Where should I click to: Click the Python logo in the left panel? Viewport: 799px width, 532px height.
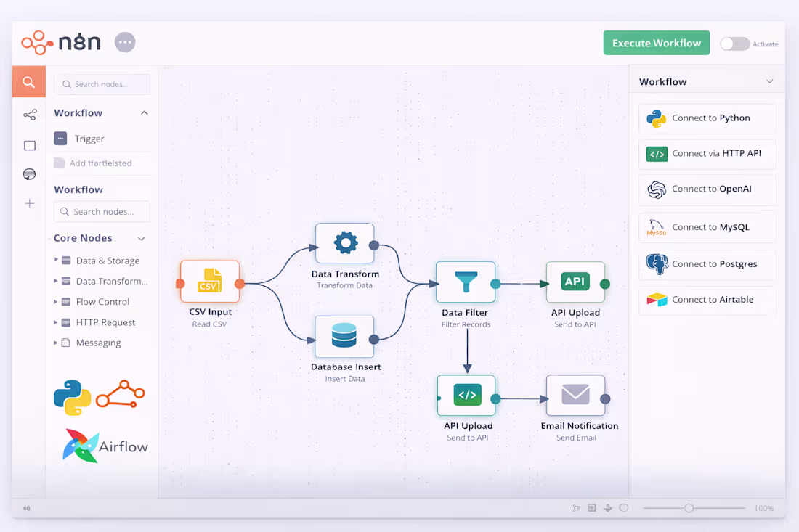(71, 396)
